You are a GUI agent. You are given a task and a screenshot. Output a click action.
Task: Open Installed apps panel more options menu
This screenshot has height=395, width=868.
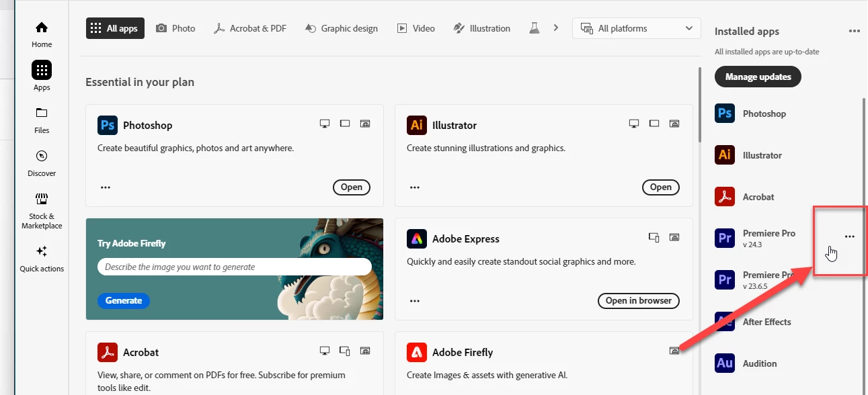854,31
